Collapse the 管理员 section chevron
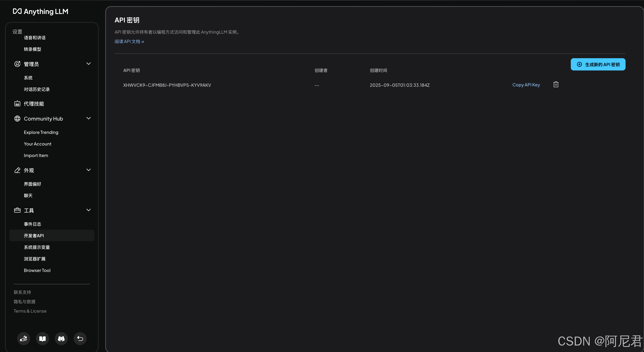Viewport: 644px width, 352px height. (88, 64)
